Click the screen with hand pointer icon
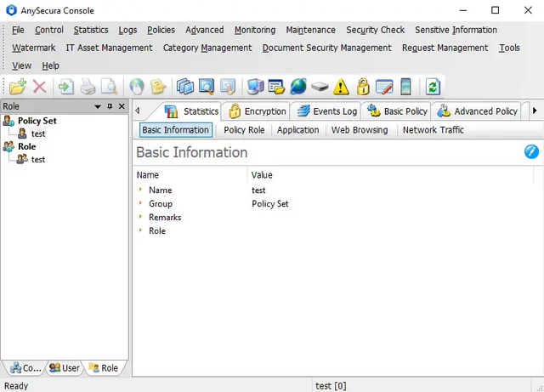 pos(228,87)
